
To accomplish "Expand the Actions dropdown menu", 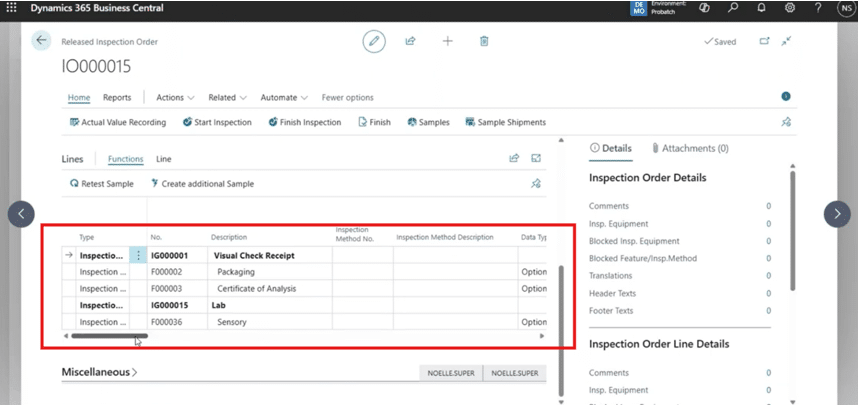I will point(175,98).
